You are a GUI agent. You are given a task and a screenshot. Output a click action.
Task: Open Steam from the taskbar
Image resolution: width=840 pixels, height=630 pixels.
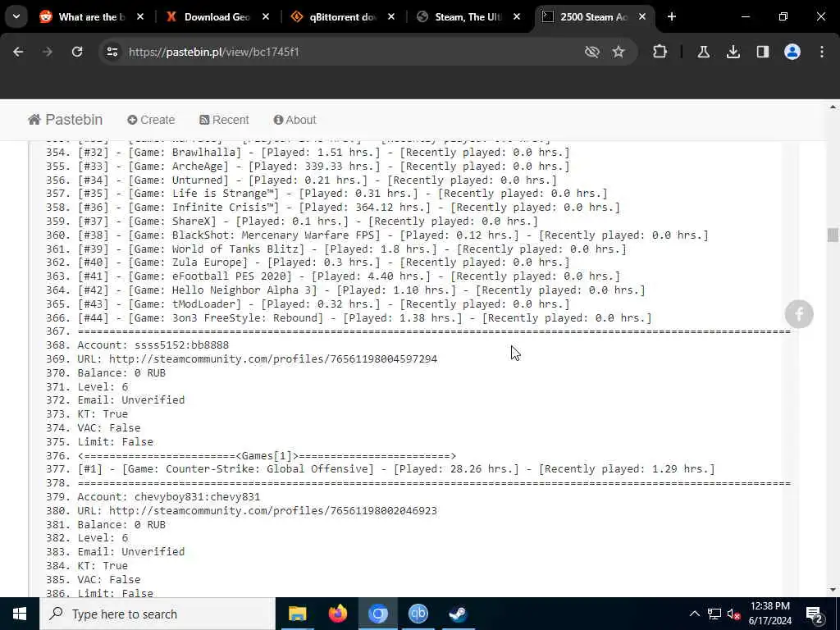[458, 614]
